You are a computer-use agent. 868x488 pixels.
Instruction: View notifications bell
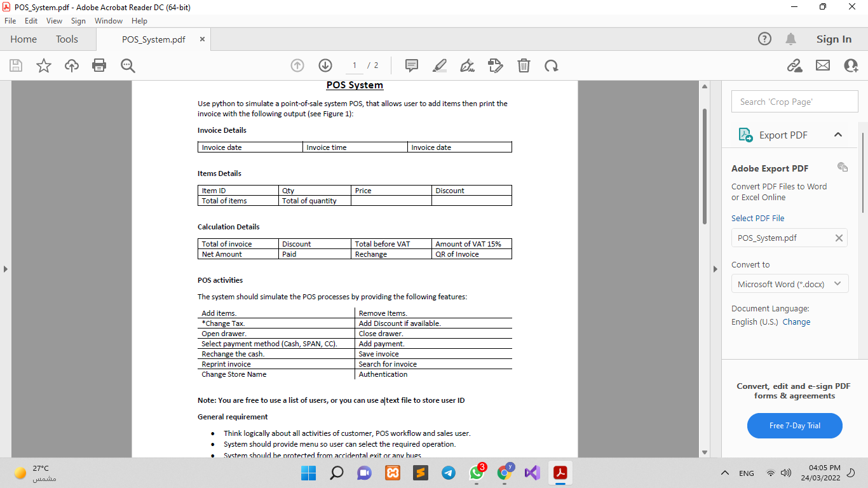(791, 39)
